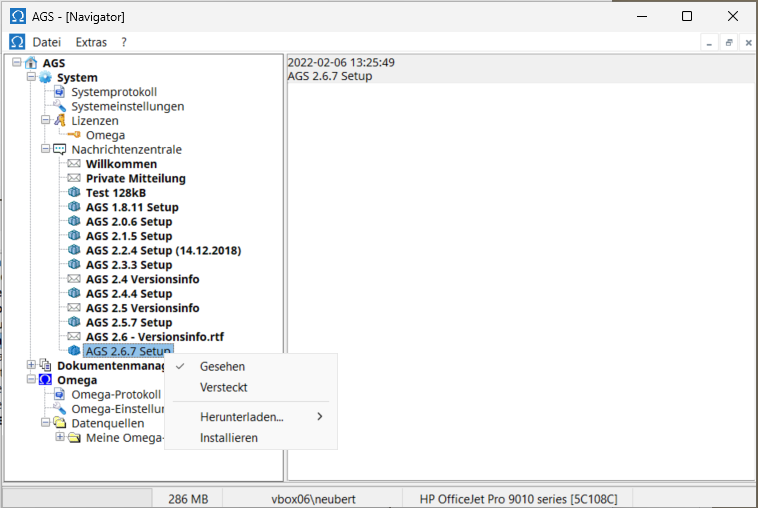Click the Omega-Protokoll icon in the tree
Screen dimensions: 758x508
[x=60, y=395]
